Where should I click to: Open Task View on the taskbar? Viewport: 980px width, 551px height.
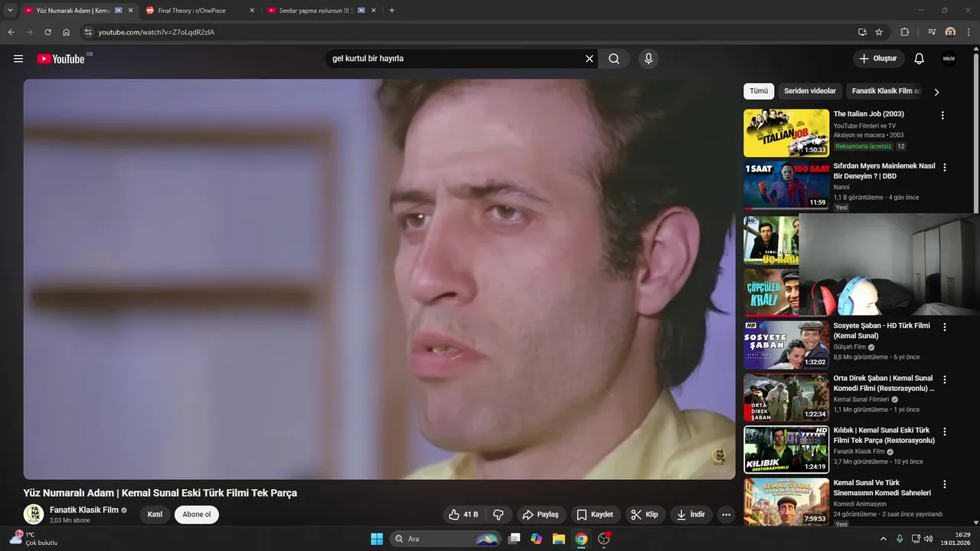click(514, 539)
